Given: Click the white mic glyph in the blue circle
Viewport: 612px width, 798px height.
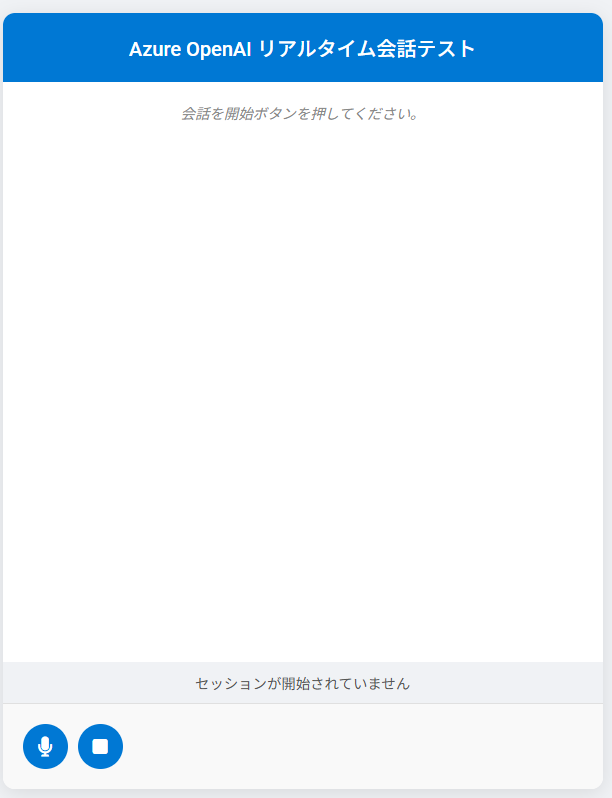Looking at the screenshot, I should (45, 747).
